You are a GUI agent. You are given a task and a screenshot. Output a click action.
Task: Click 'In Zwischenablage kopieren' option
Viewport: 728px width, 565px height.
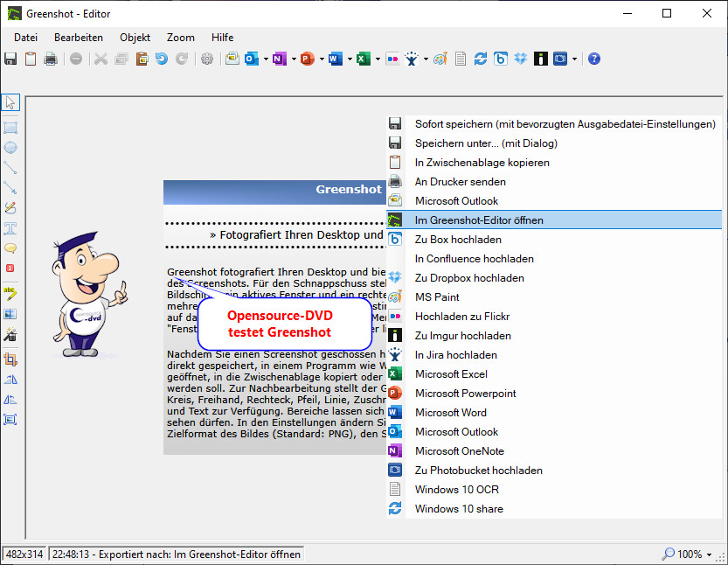(482, 163)
